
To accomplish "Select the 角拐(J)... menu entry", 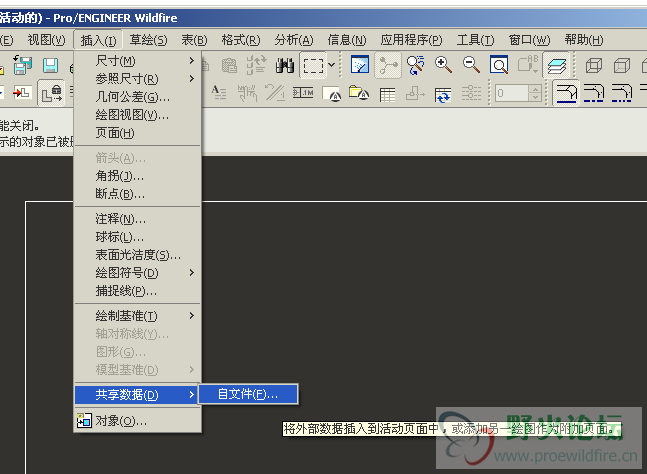I will (x=138, y=176).
